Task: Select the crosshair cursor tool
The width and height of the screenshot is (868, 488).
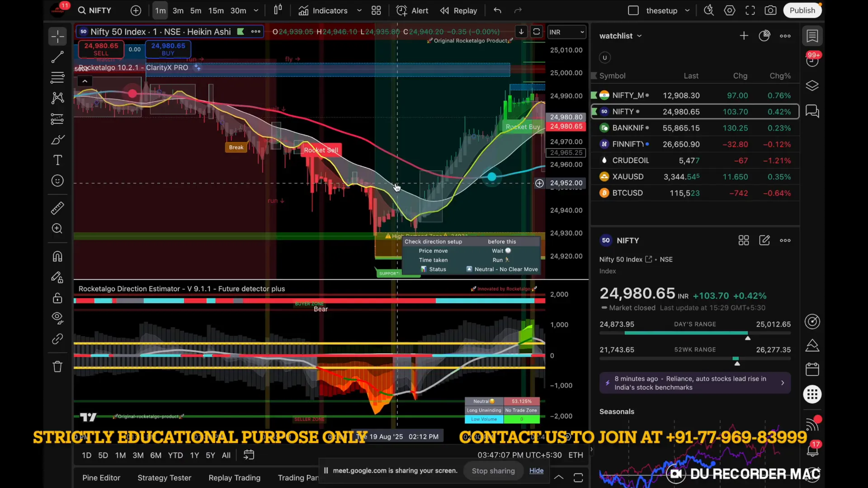Action: tap(57, 36)
